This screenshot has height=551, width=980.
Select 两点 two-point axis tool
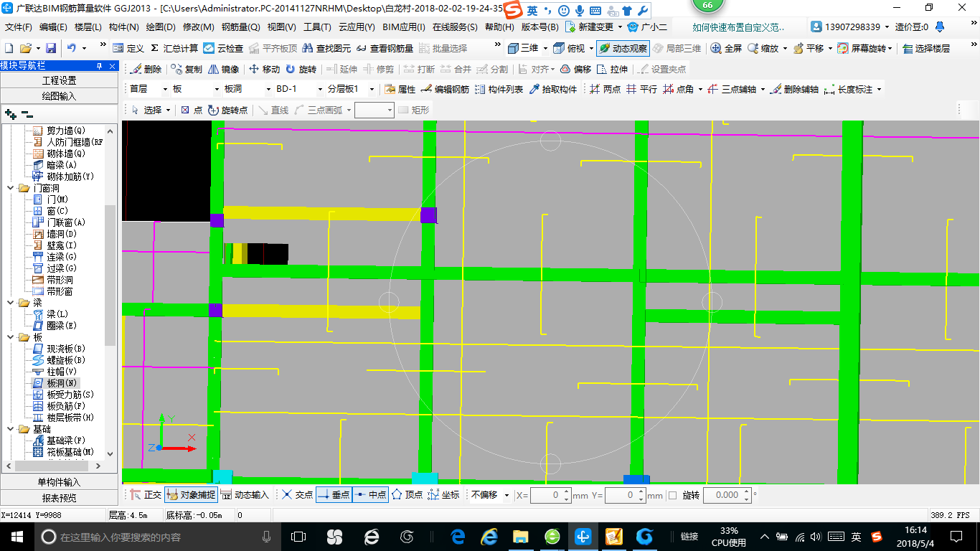[x=605, y=89]
